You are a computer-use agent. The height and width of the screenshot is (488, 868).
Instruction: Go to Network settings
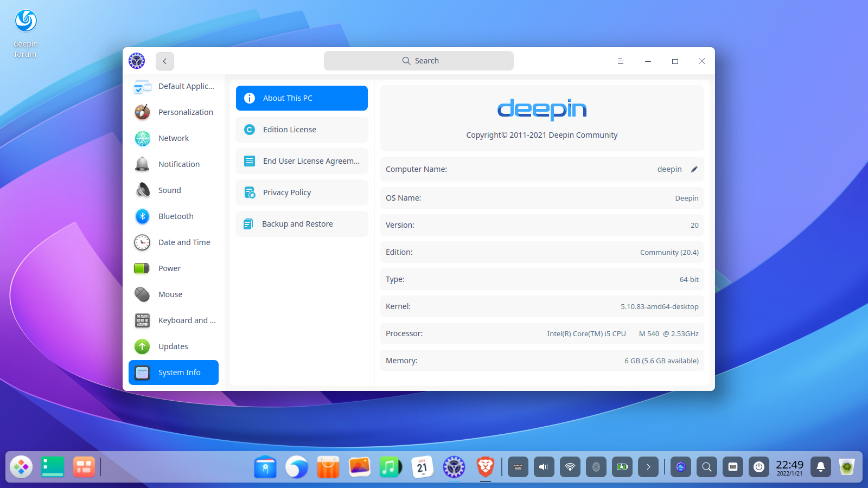click(x=174, y=138)
